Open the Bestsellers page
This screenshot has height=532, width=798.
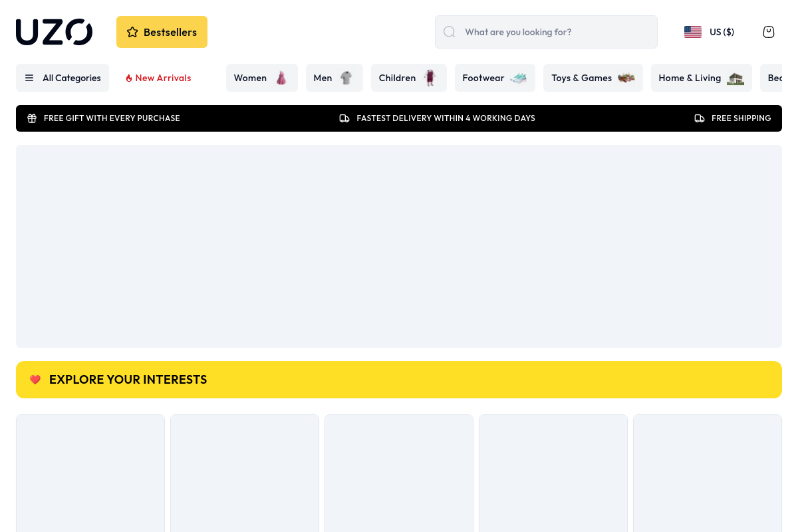[162, 32]
